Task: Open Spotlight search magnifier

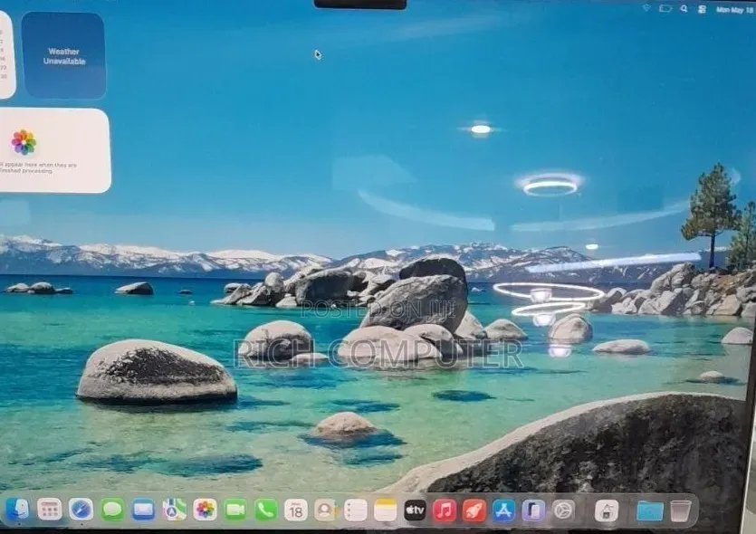Action: click(x=684, y=9)
